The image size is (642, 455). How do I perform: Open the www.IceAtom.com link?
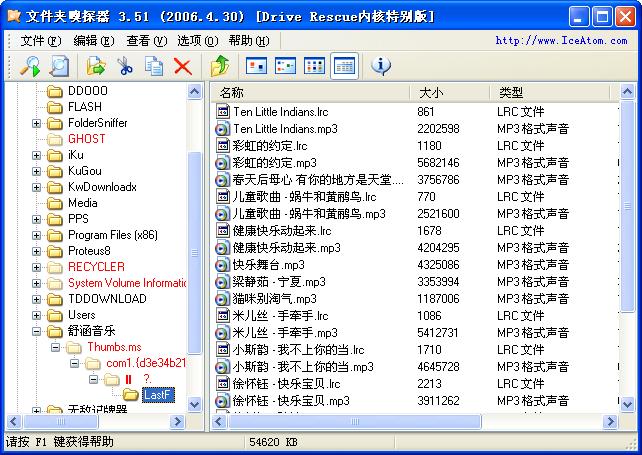(x=561, y=40)
